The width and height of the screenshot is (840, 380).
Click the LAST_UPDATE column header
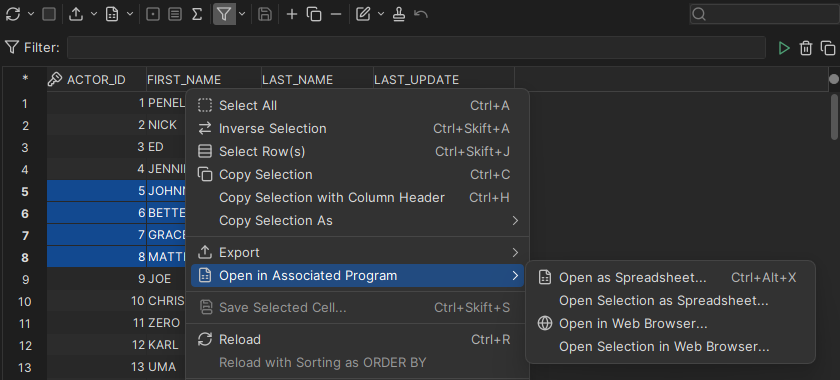[444, 80]
